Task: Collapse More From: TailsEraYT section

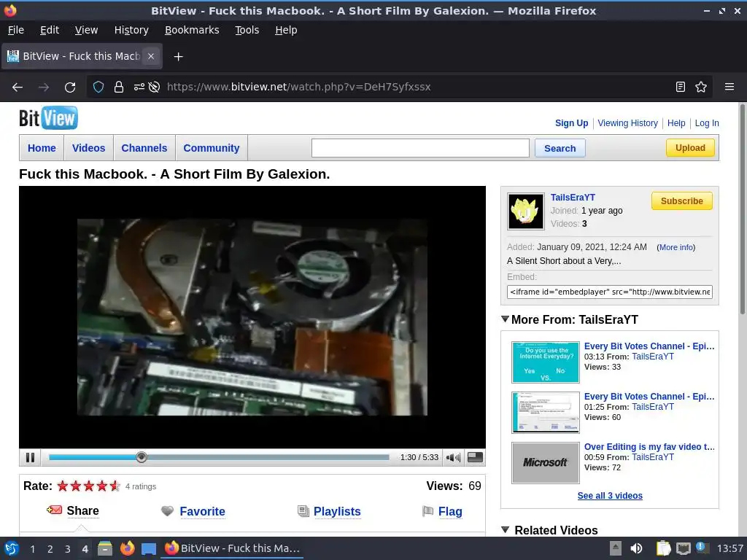Action: click(505, 319)
